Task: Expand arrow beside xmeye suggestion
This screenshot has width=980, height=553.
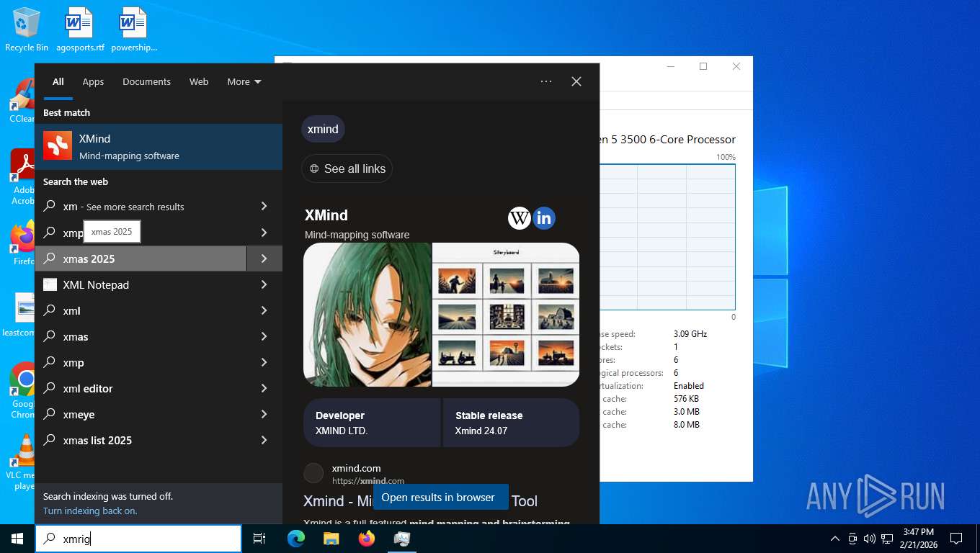Action: click(264, 414)
